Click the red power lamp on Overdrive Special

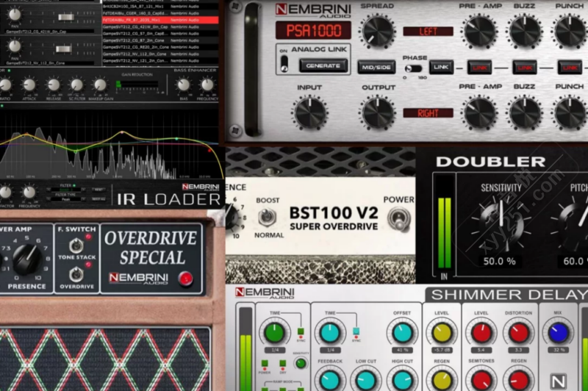[x=185, y=279]
